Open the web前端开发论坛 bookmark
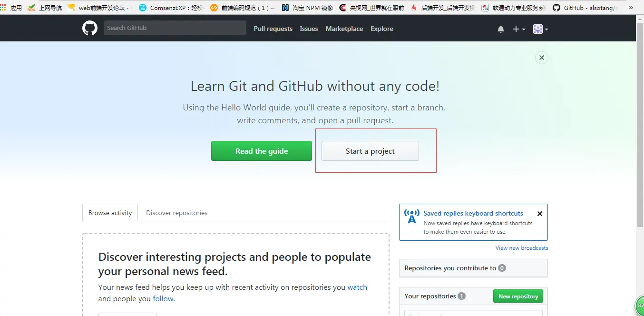The height and width of the screenshot is (316, 644). click(x=100, y=8)
